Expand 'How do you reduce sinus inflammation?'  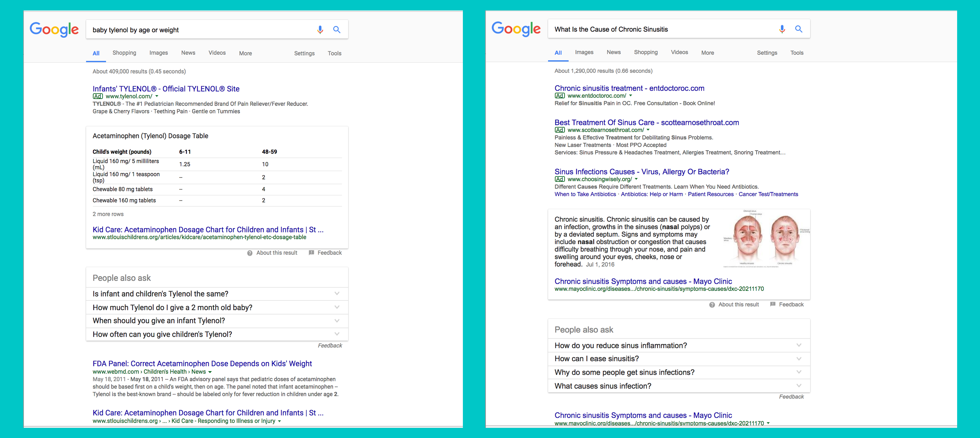point(679,345)
